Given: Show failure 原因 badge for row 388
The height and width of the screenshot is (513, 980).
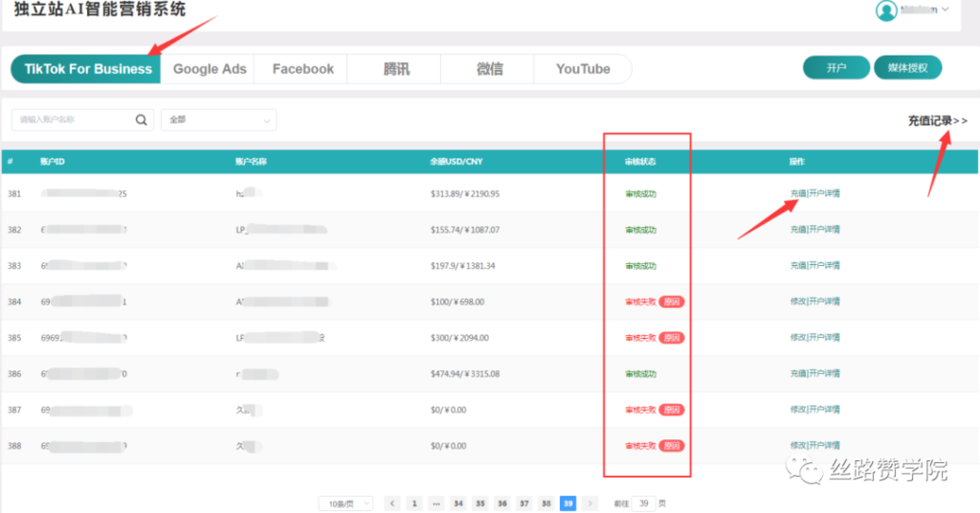Looking at the screenshot, I should pyautogui.click(x=672, y=446).
